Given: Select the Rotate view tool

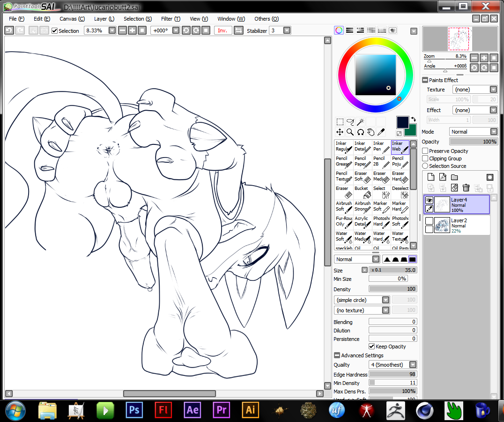Looking at the screenshot, I should 360,132.
